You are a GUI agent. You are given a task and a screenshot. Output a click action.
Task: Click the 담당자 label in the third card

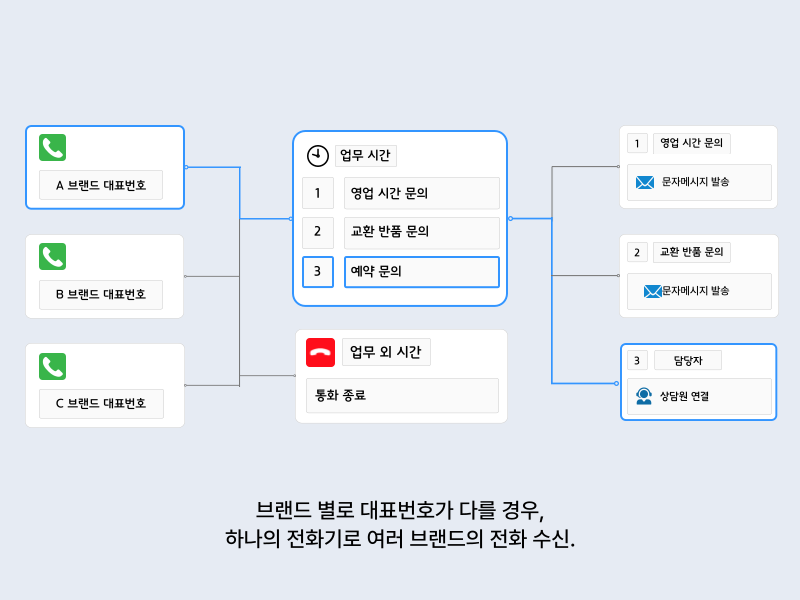coord(687,360)
